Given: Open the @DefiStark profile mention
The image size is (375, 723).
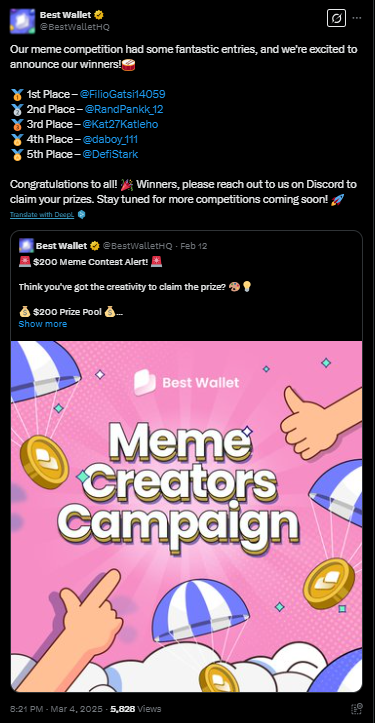Looking at the screenshot, I should click(110, 154).
